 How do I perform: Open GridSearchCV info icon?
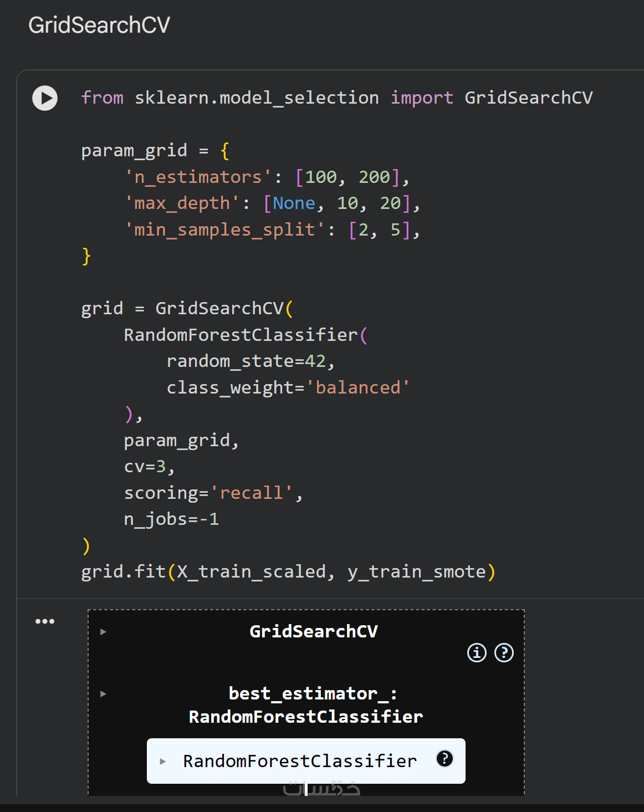coord(477,652)
